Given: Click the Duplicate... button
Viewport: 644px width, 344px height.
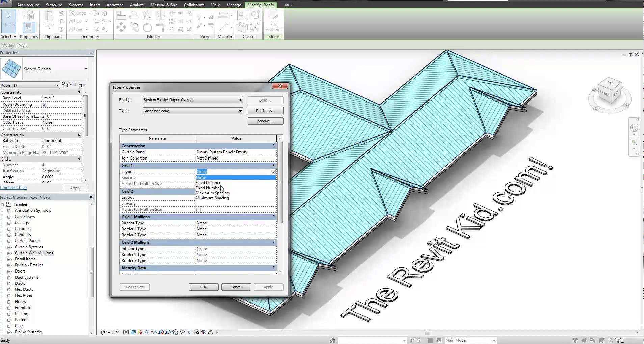Looking at the screenshot, I should coord(265,111).
